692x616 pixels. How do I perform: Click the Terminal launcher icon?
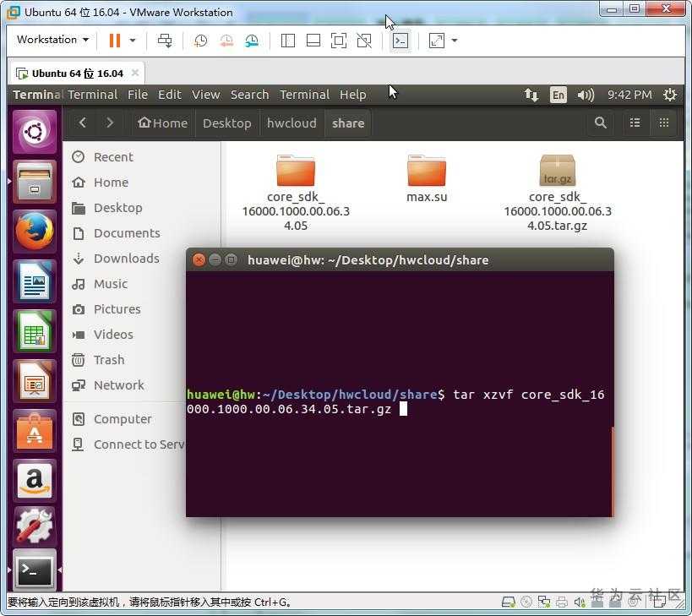point(35,570)
